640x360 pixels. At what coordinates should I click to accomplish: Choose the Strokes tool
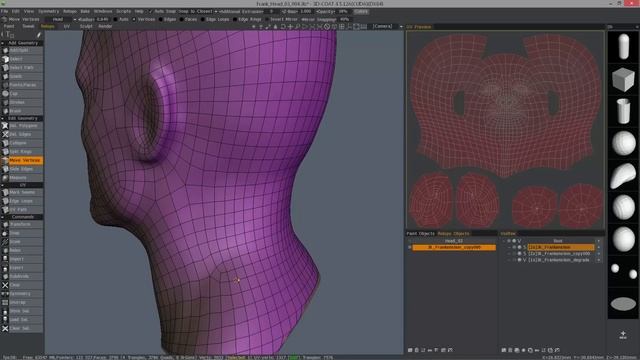click(x=22, y=102)
